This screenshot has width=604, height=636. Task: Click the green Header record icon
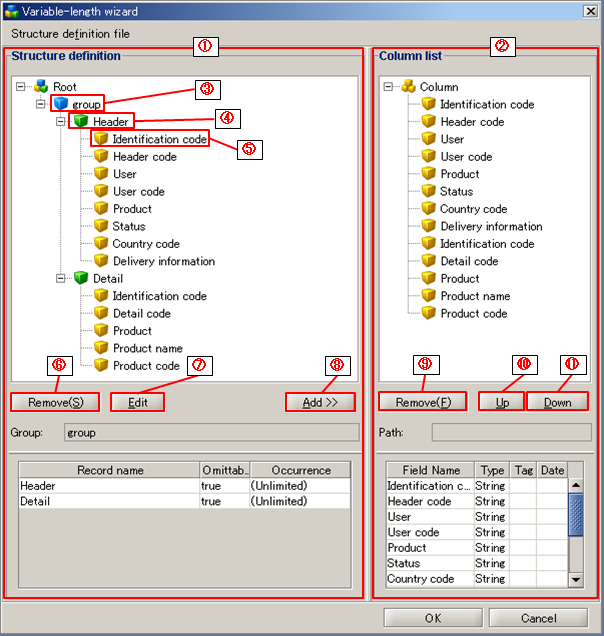click(80, 121)
